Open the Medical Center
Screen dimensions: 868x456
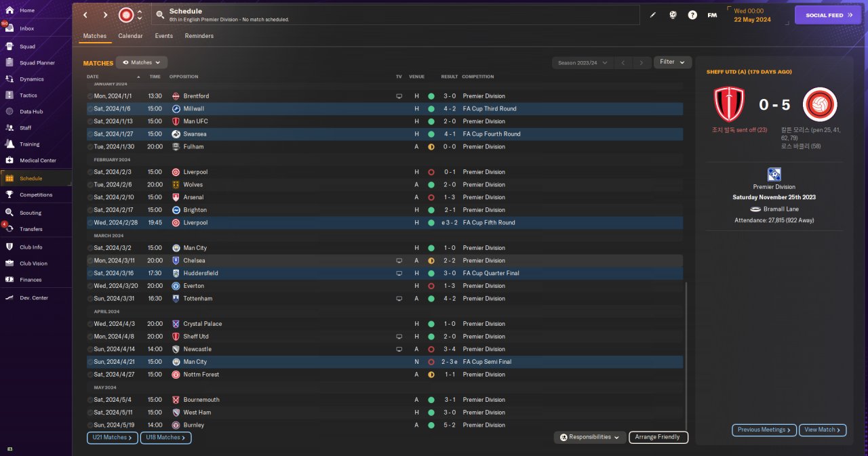pos(38,161)
